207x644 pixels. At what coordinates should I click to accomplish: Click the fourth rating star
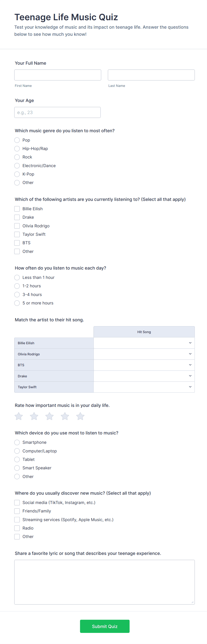pos(65,416)
